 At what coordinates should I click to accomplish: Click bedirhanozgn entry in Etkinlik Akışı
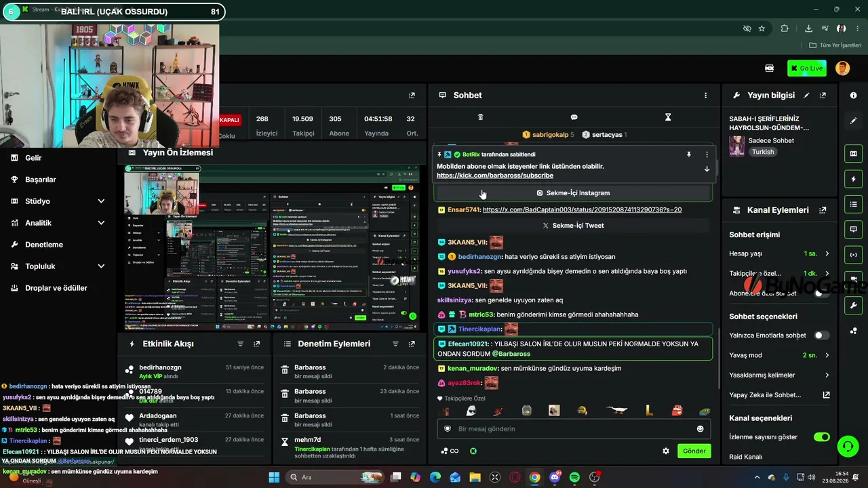point(195,371)
